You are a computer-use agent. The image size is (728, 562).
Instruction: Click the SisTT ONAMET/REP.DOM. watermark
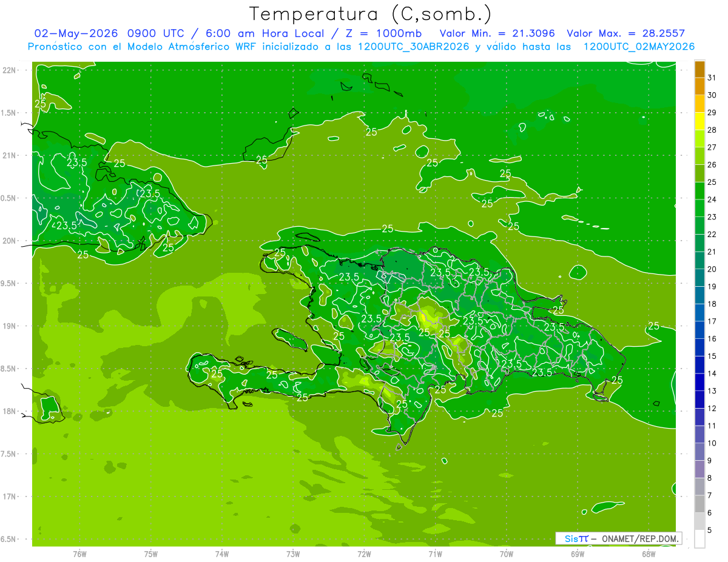point(618,538)
